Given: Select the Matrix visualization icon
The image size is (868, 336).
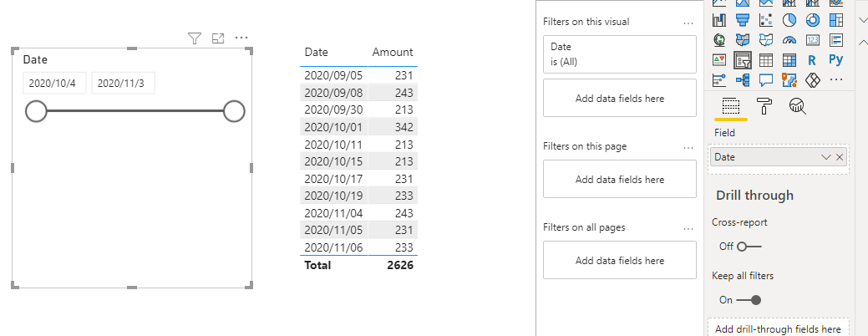Looking at the screenshot, I should point(789,60).
